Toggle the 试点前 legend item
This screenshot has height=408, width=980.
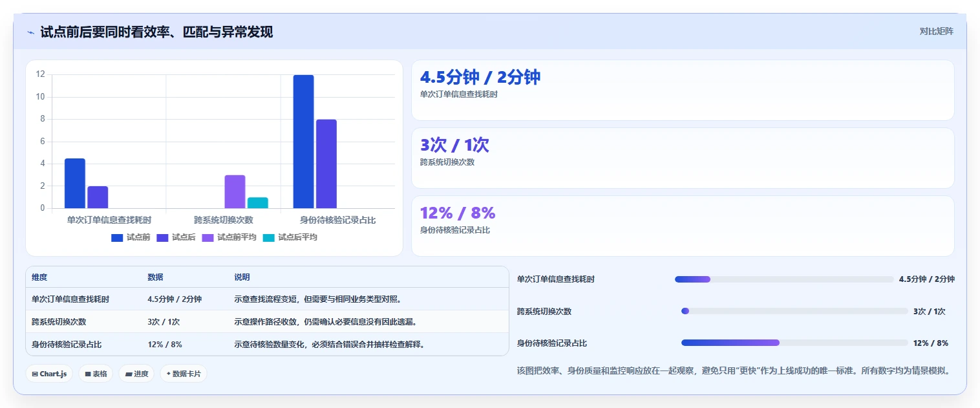click(x=131, y=237)
